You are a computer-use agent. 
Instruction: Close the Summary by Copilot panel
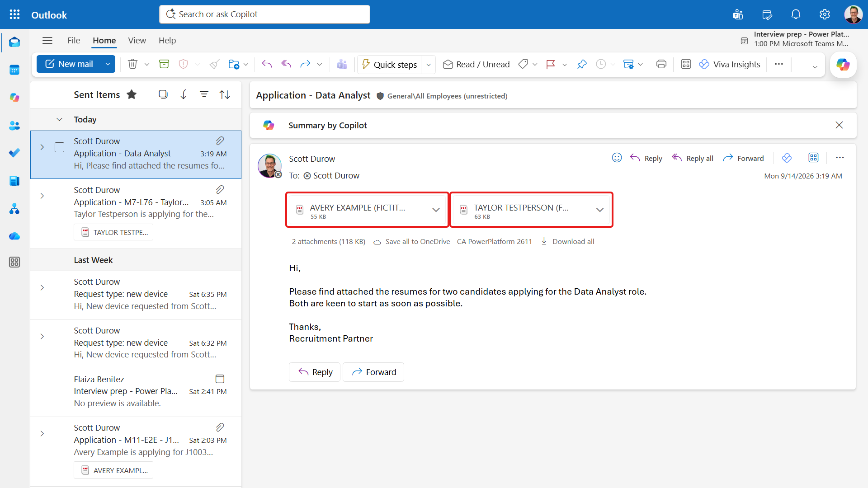coord(839,125)
